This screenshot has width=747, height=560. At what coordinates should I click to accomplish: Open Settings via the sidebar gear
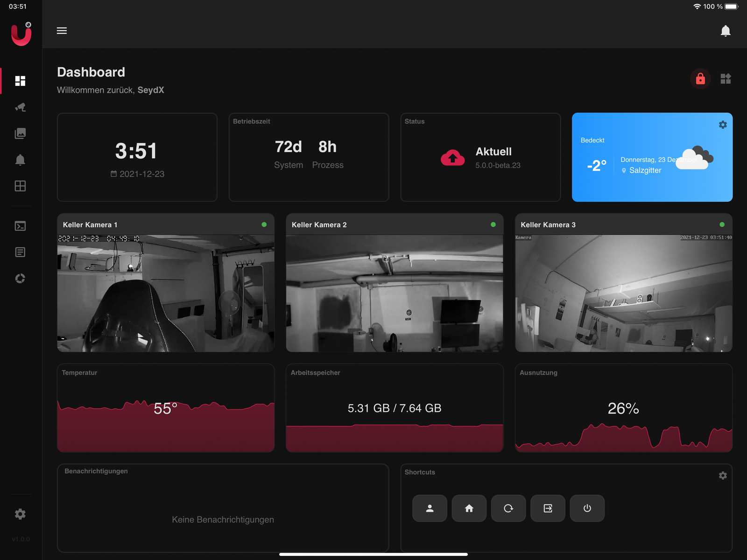click(x=20, y=514)
